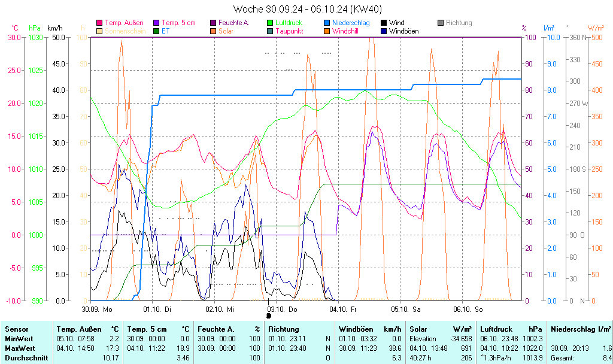The image size is (613, 364).
Task: Click the black Wind legend swatch
Action: coord(384,23)
